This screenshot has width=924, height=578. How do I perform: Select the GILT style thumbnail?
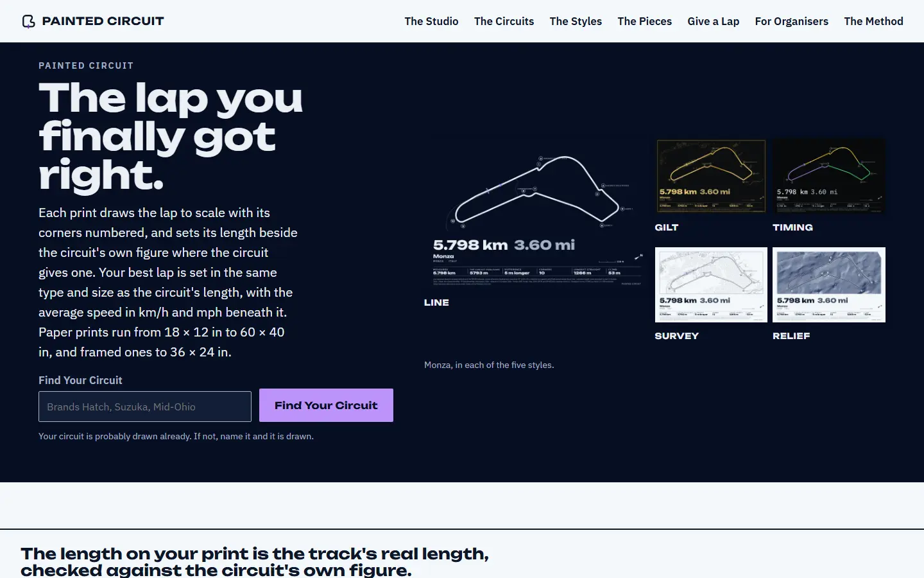(711, 176)
